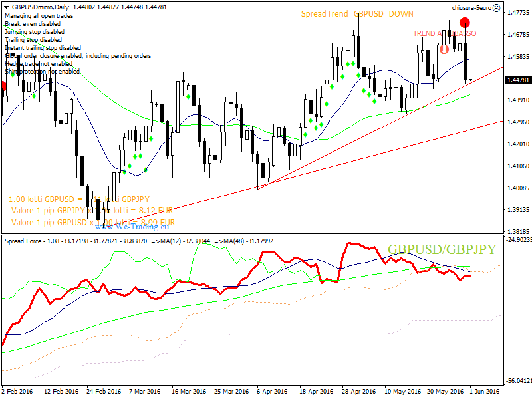Click the current price tag 1.44781
Viewport: 532px width, 399px height.
[517, 80]
